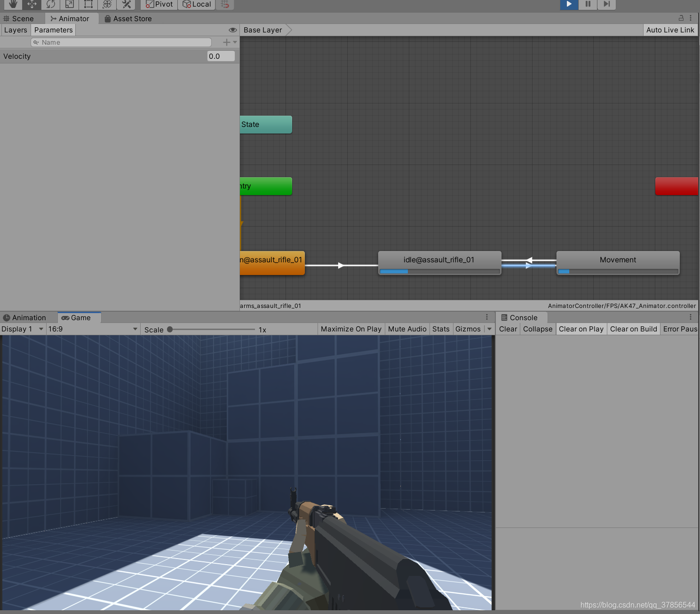The image size is (700, 614).
Task: Toggle Local handle rotation
Action: pos(197,4)
